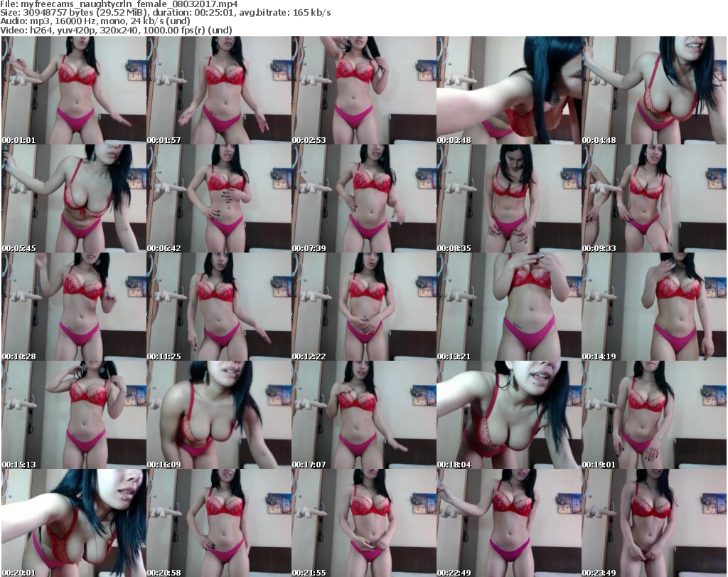Select the frame at 00:20:01

tap(74, 523)
